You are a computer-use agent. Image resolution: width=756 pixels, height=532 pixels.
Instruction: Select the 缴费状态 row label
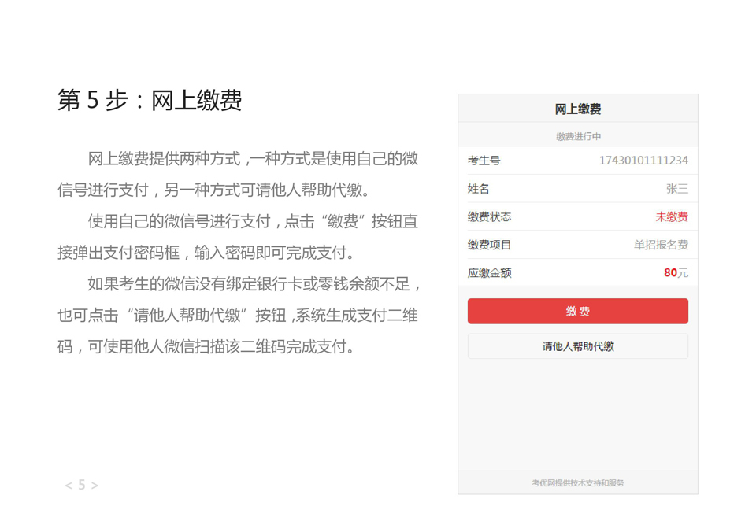(489, 216)
